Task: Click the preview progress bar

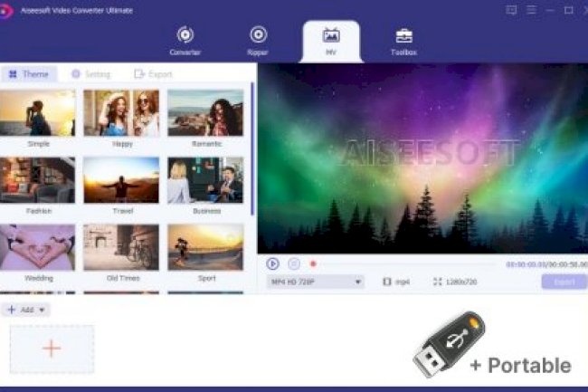Action: [410, 264]
